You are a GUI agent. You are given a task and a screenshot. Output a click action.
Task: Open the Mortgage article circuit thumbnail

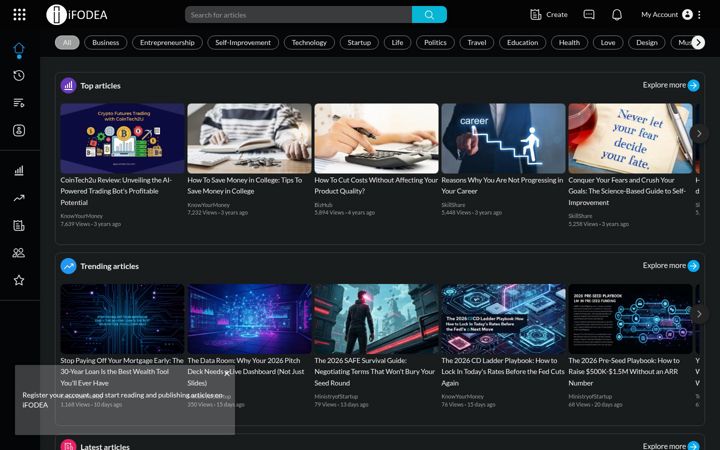pos(122,319)
